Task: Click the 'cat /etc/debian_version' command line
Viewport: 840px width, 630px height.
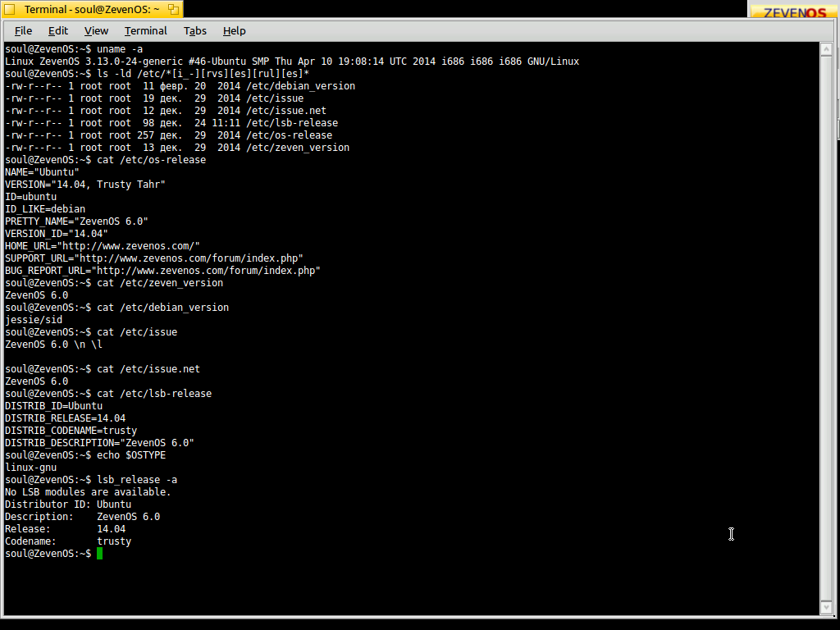Action: click(x=116, y=308)
